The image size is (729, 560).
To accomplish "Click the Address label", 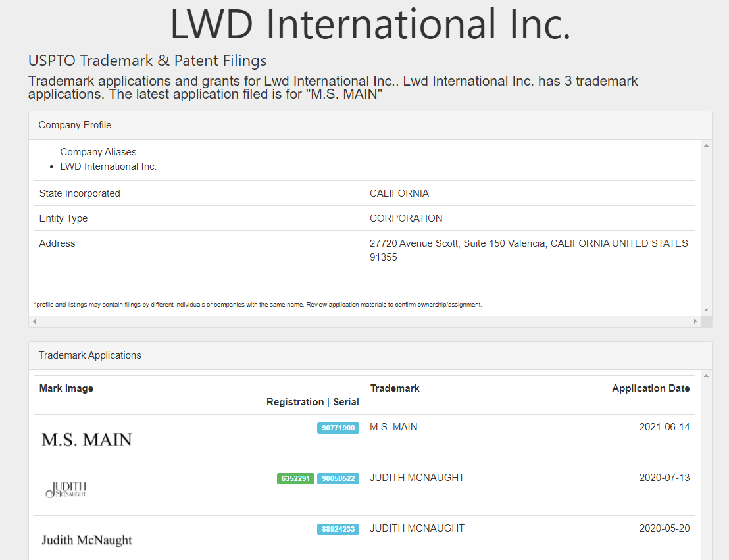I will pyautogui.click(x=57, y=243).
